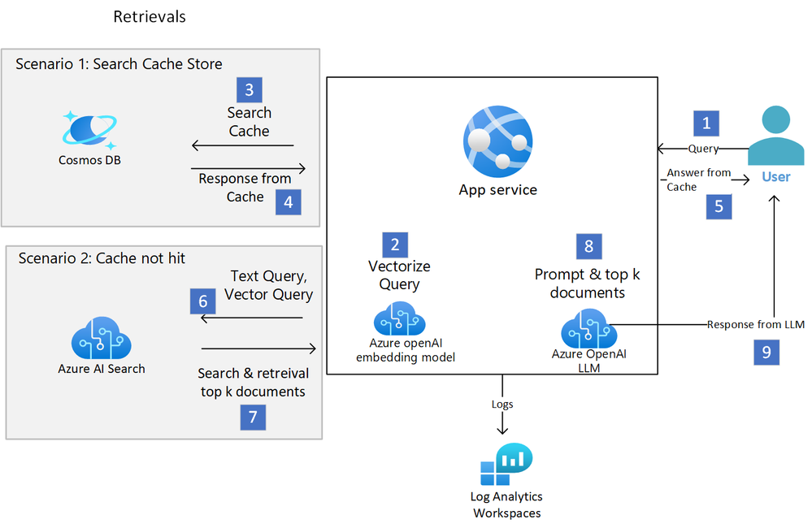Click the Cosmos DB planet icon
The image size is (812, 528).
89,129
